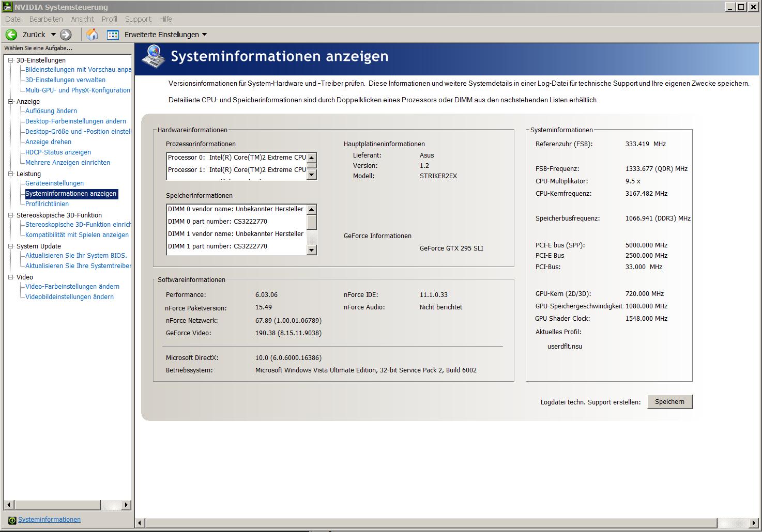
Task: Open Aktualisieren Sie Ihr System BIOS
Action: coord(76,256)
